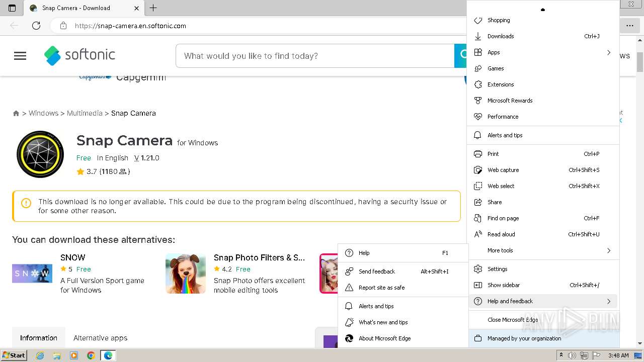This screenshot has height=362, width=644.
Task: Click the home breadcrumb icon
Action: click(x=16, y=114)
